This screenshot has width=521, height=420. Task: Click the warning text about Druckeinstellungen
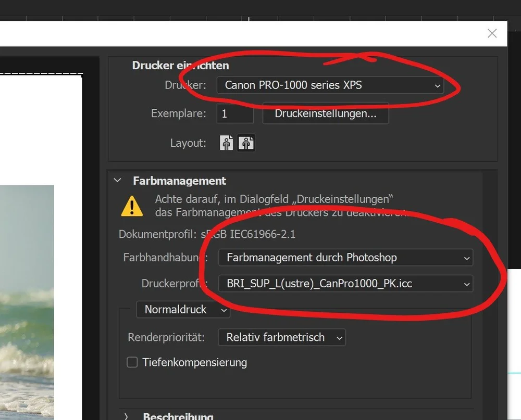[281, 206]
